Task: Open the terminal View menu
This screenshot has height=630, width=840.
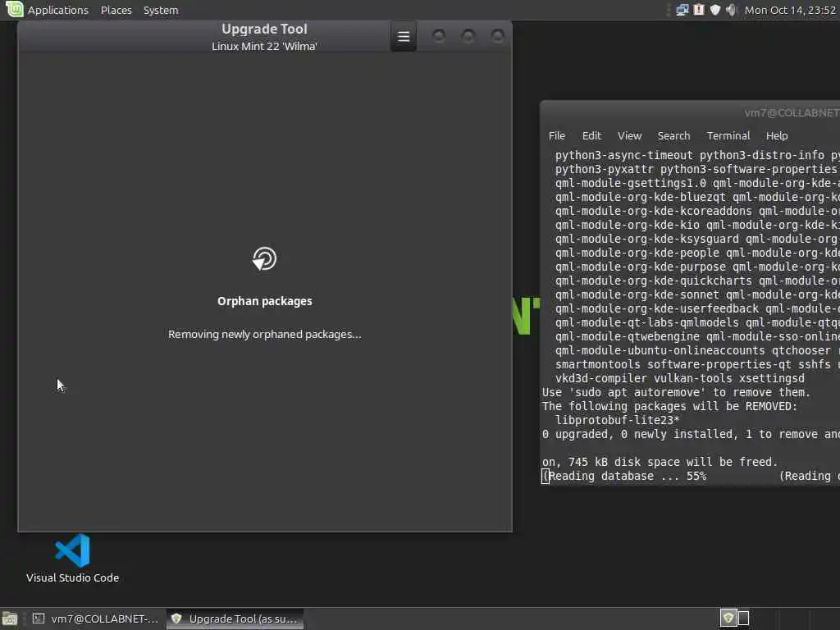Action: pos(629,135)
